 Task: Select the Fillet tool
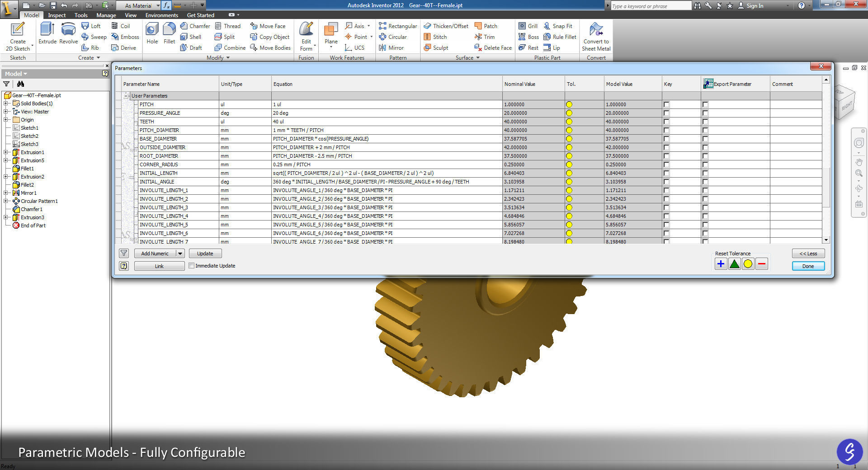tap(169, 33)
